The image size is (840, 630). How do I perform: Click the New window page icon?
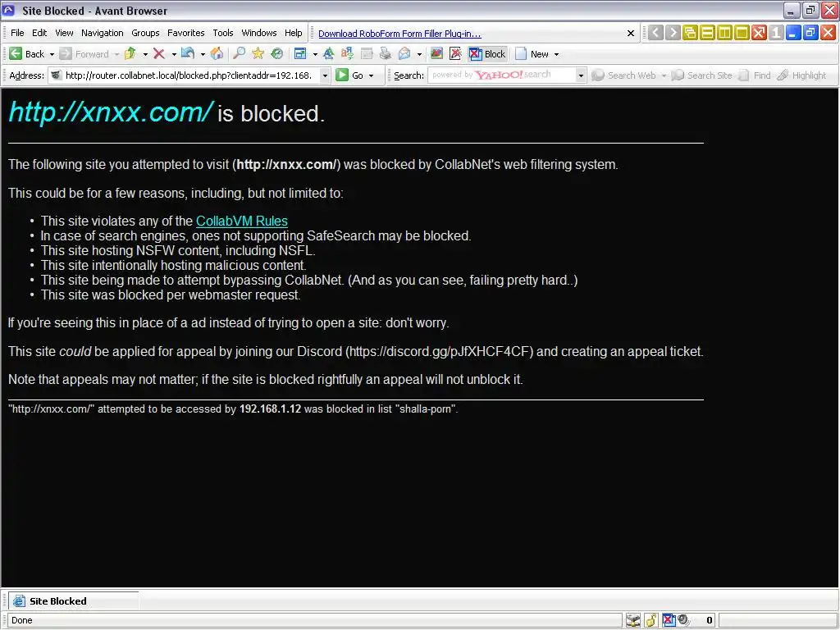(x=521, y=54)
